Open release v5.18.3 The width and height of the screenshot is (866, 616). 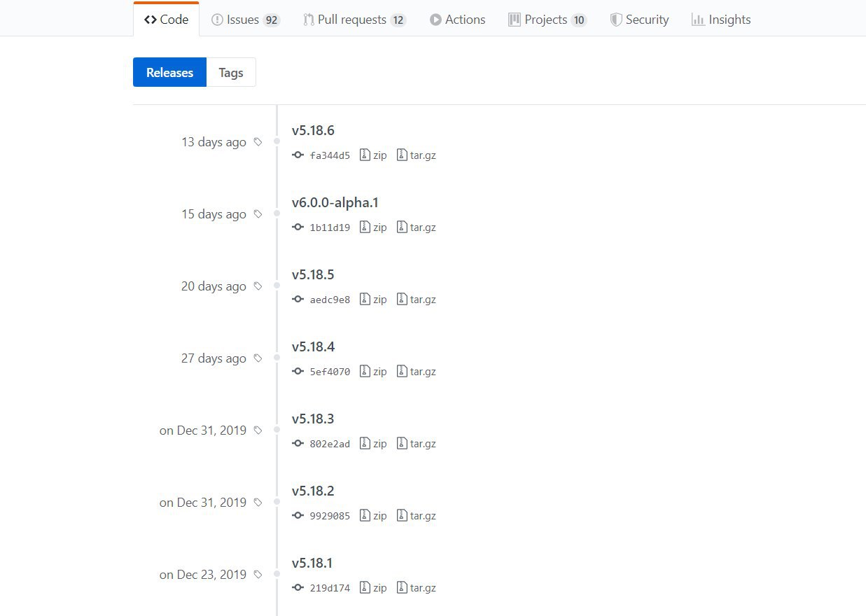point(313,419)
